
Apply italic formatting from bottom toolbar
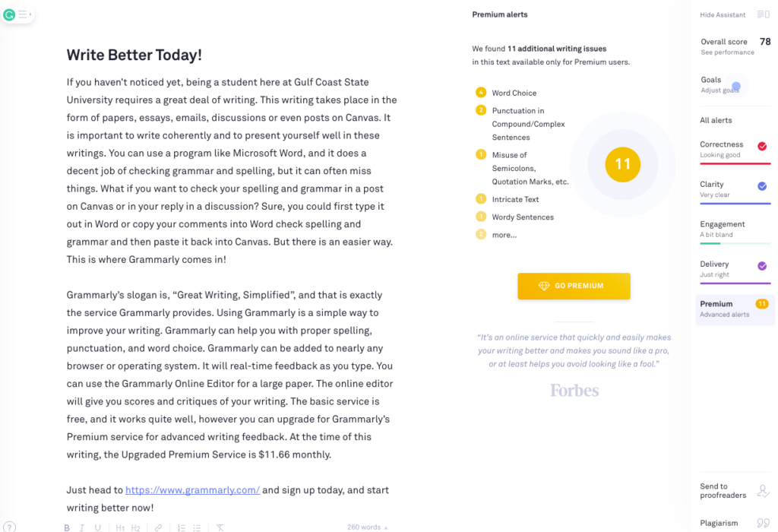82,527
